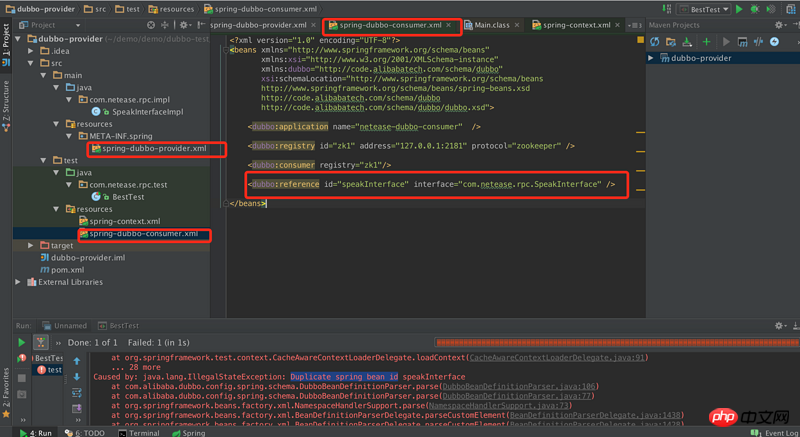
Task: Show hidden editor tabs list
Action: [635, 25]
